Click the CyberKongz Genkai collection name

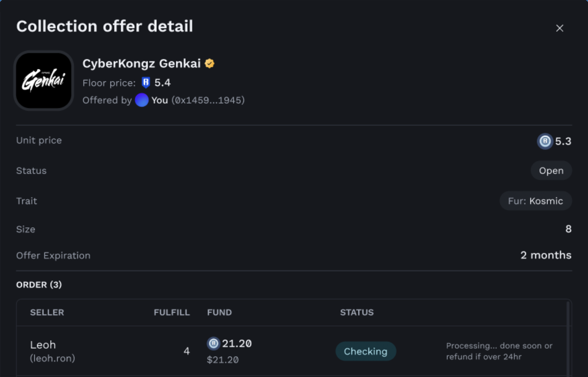[141, 64]
